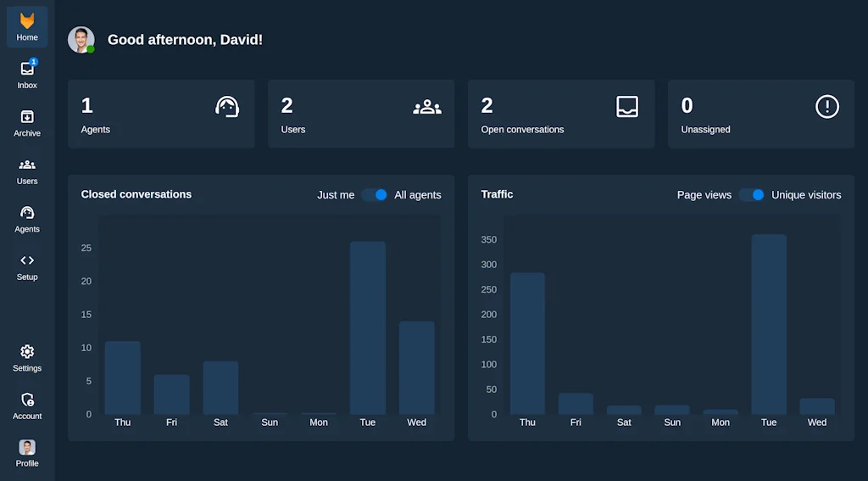Viewport: 868px width, 481px height.
Task: Toggle the Traffic Page views switch
Action: pyautogui.click(x=751, y=195)
